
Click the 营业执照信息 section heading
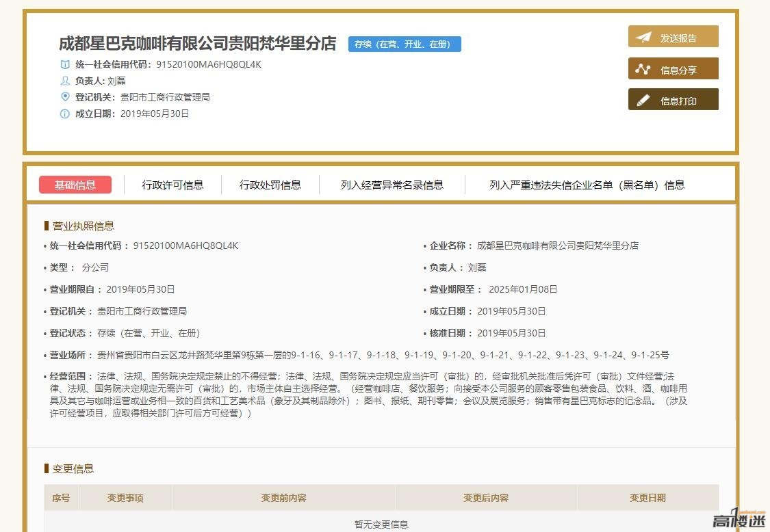pos(83,226)
